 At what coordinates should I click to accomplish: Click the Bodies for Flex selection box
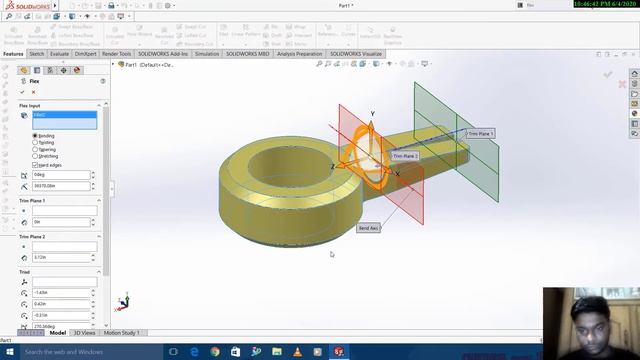(x=64, y=120)
